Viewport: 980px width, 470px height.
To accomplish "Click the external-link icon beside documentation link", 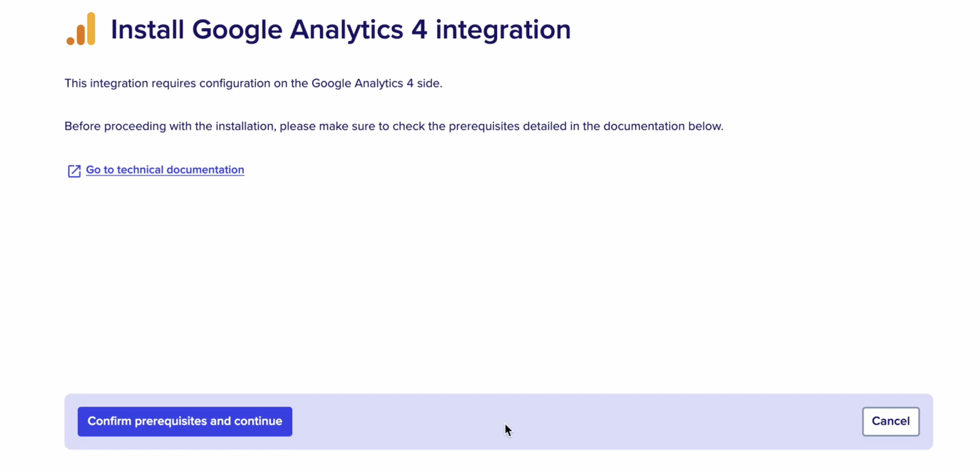I will click(x=74, y=171).
